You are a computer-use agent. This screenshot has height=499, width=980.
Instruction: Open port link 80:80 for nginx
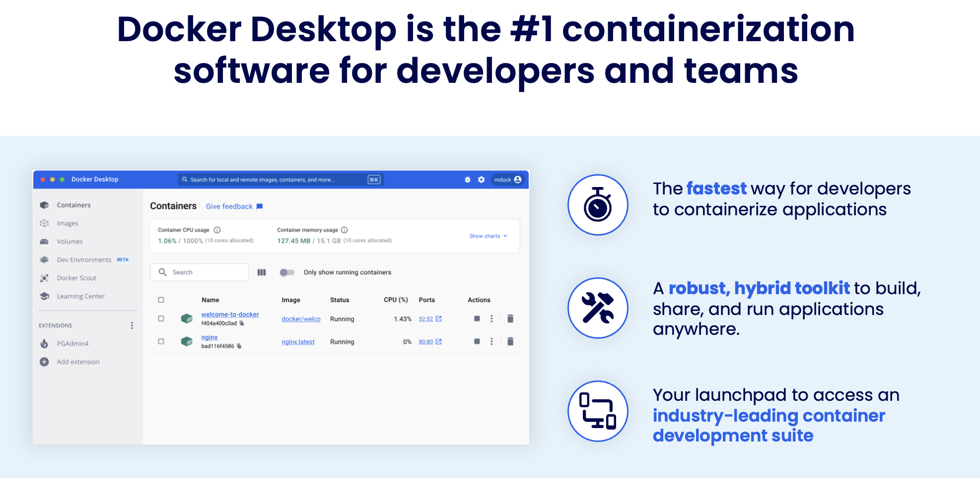[427, 341]
